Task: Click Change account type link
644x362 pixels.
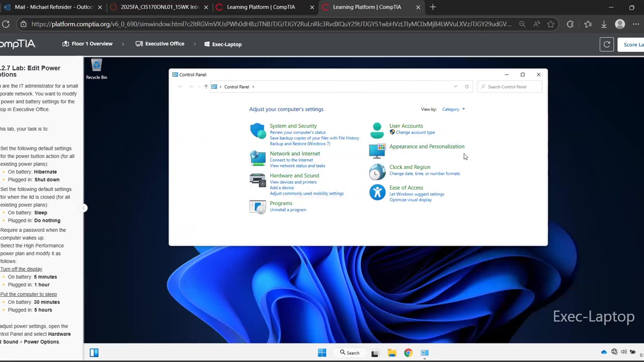Action: click(x=415, y=132)
